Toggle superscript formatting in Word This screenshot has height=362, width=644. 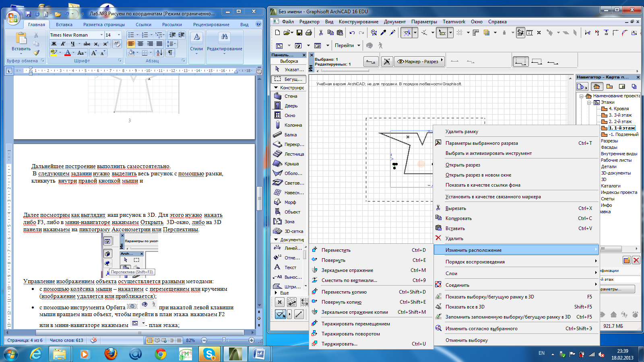105,44
